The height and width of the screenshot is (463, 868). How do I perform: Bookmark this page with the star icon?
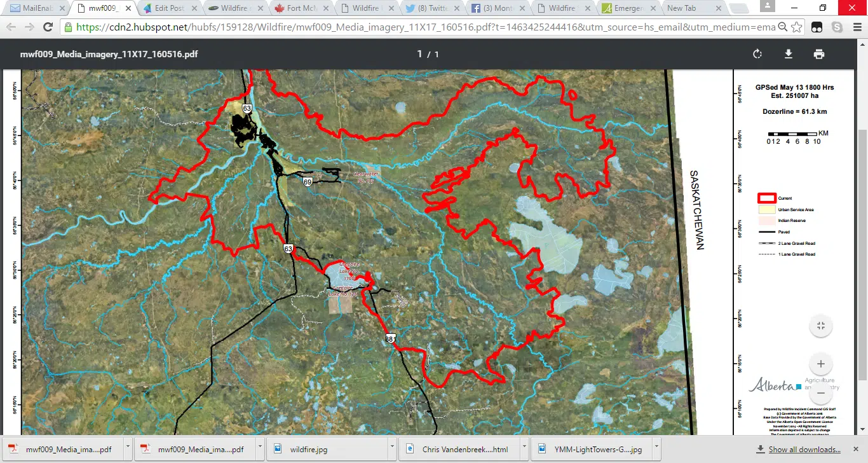click(x=797, y=27)
